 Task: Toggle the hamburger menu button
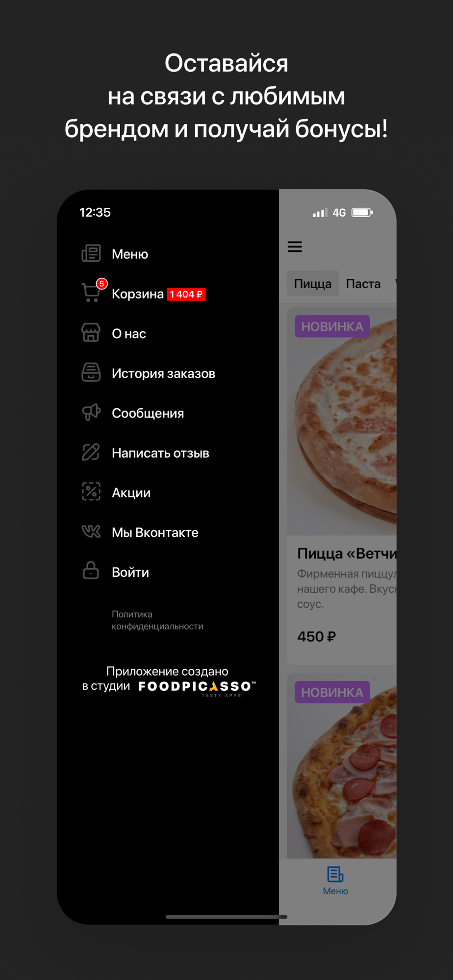tap(295, 246)
